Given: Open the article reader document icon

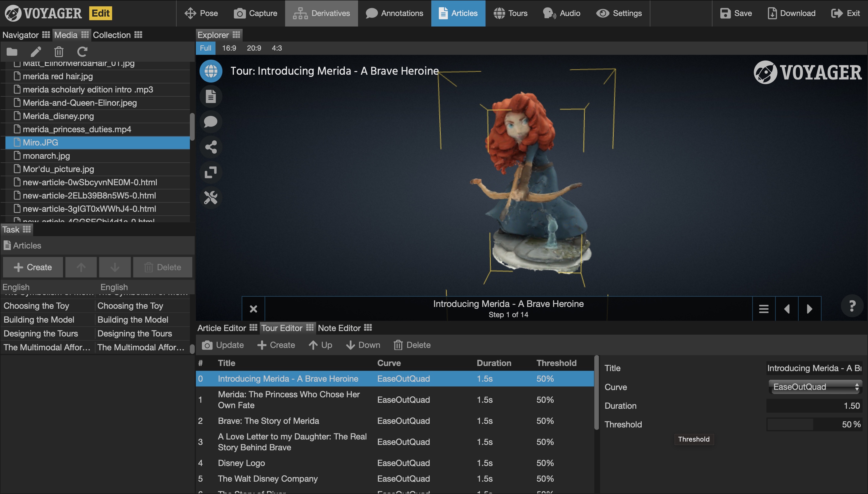Looking at the screenshot, I should coord(211,96).
